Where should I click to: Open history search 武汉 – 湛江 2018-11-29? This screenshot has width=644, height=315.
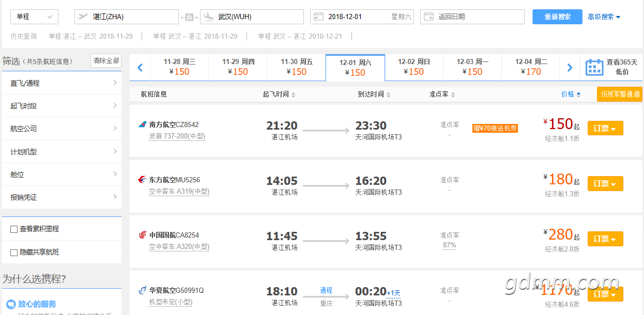(195, 36)
